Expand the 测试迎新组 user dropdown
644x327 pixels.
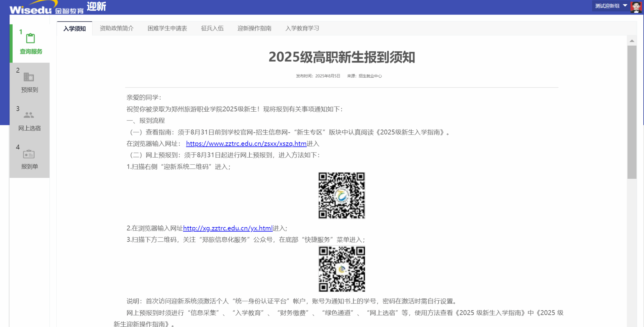pos(607,6)
